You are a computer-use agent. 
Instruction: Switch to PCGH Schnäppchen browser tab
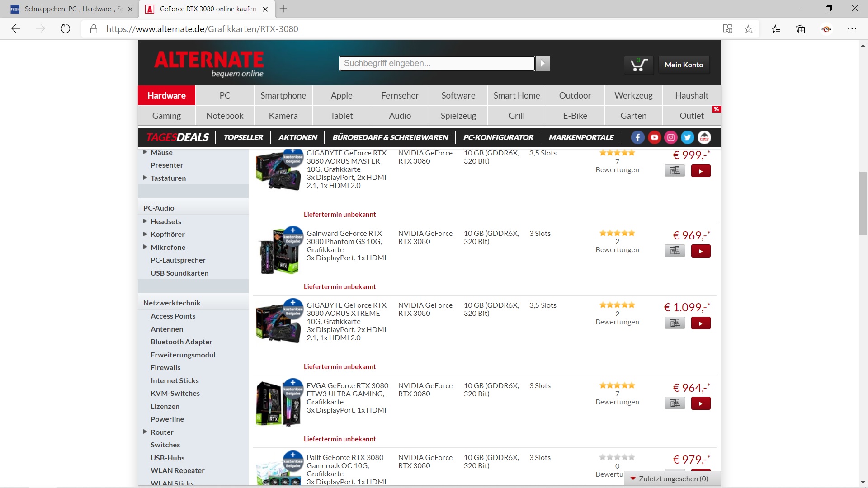pyautogui.click(x=68, y=9)
